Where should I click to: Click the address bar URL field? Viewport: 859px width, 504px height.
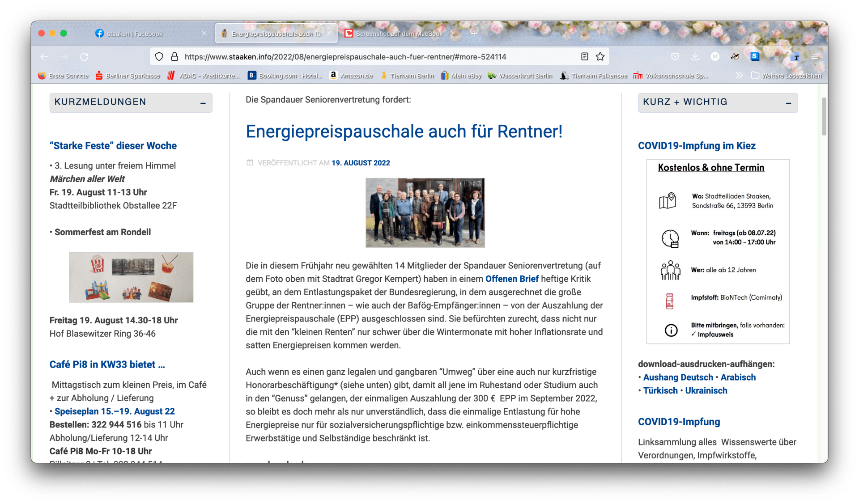344,57
